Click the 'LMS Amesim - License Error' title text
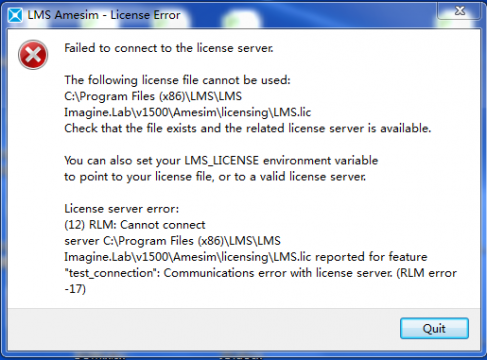This screenshot has width=487, height=360. (x=104, y=15)
